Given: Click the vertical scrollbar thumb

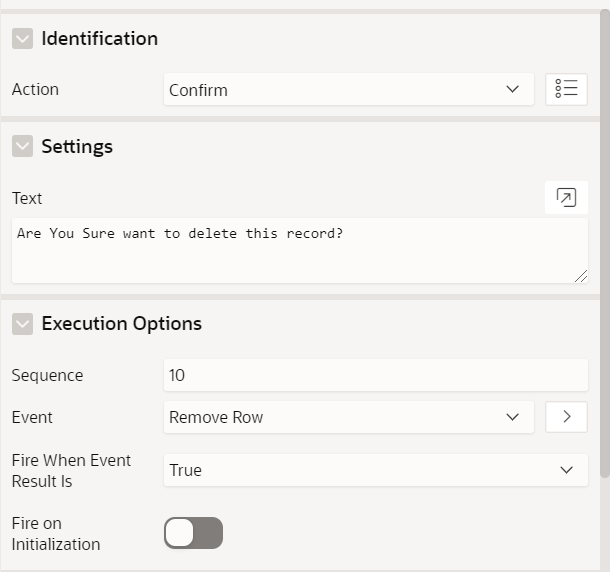Looking at the screenshot, I should coord(605,243).
